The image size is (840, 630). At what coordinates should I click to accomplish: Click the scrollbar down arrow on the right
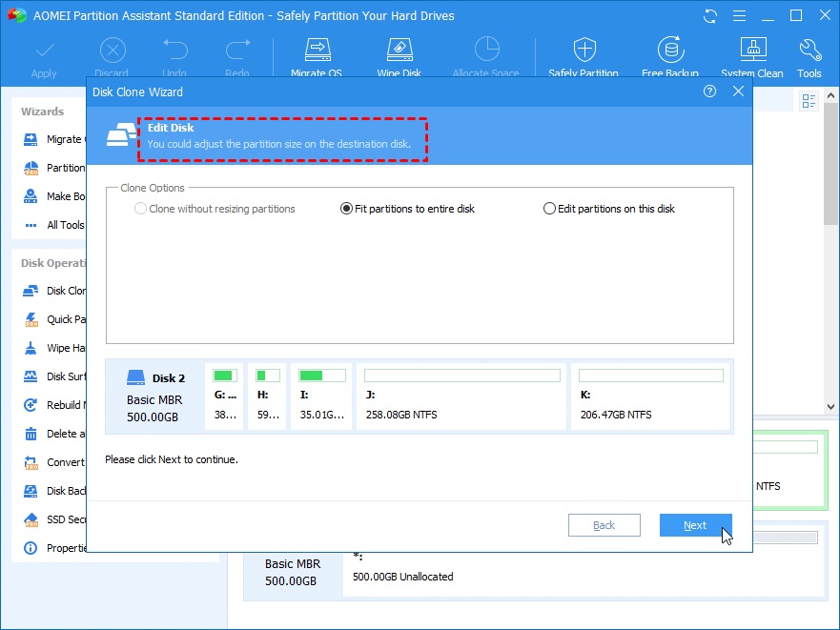click(830, 407)
